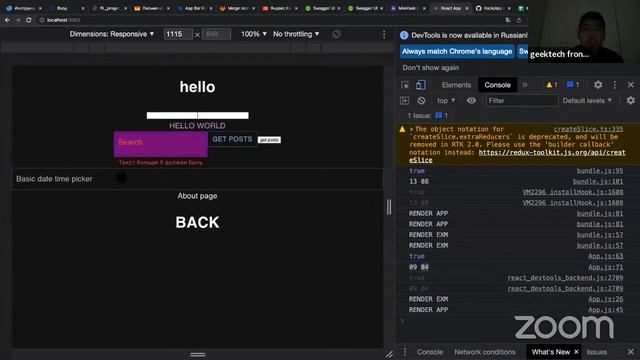640x360 pixels.
Task: Click the HELLO WORLD text
Action: [x=197, y=126]
